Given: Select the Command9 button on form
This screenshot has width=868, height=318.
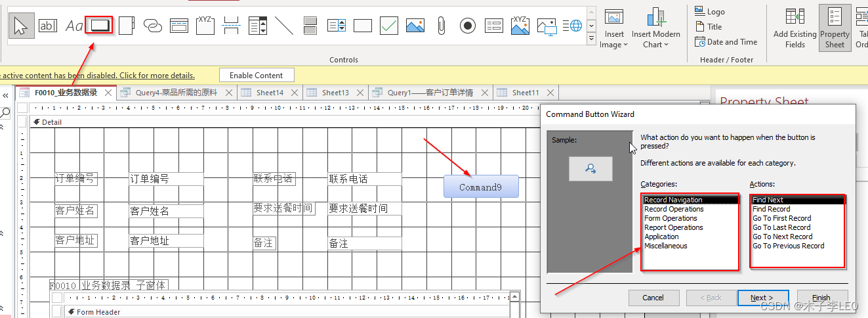Looking at the screenshot, I should point(481,187).
